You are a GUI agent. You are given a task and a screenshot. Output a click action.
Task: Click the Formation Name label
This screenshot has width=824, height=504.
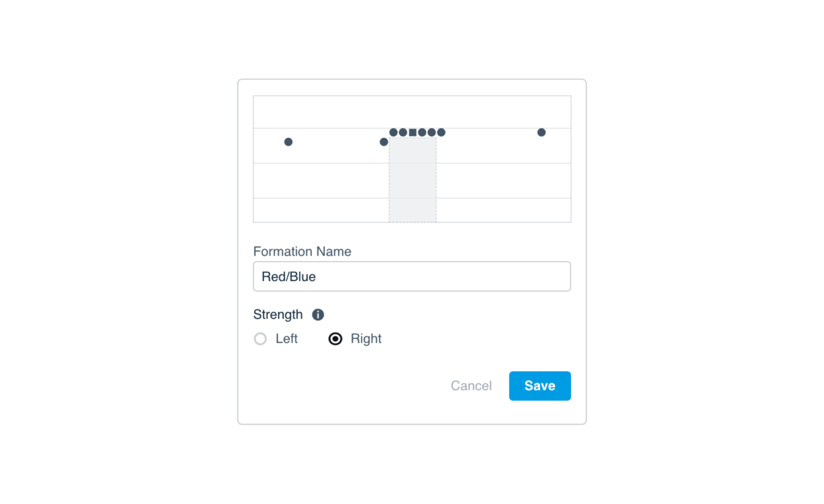point(302,251)
